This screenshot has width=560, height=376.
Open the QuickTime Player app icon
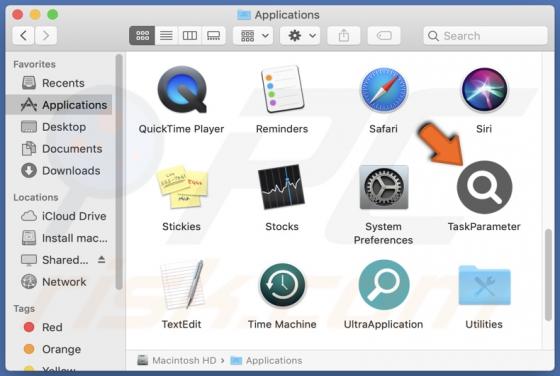tap(182, 89)
